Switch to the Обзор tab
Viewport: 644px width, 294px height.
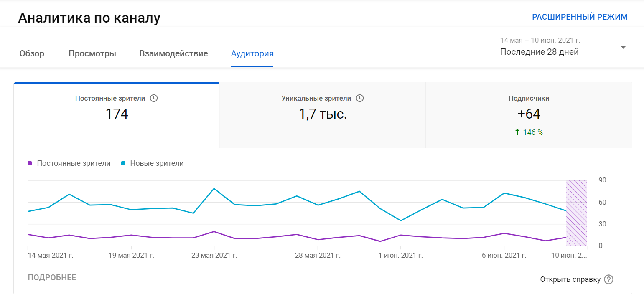[x=32, y=54]
